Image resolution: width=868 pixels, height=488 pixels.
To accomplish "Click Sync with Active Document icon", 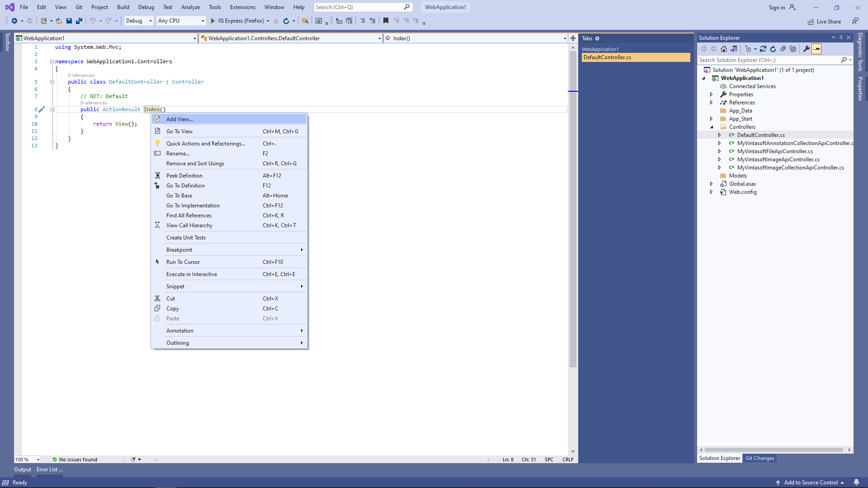I will (x=763, y=49).
